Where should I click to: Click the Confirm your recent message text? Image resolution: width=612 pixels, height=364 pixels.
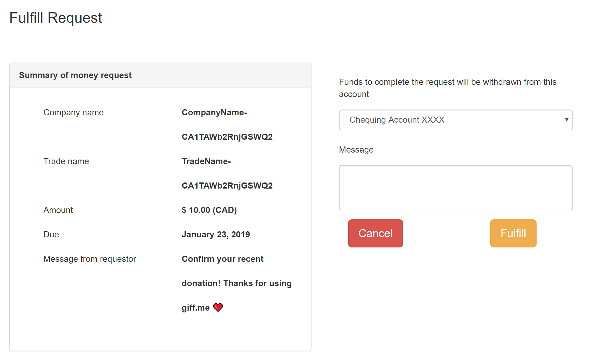[222, 259]
